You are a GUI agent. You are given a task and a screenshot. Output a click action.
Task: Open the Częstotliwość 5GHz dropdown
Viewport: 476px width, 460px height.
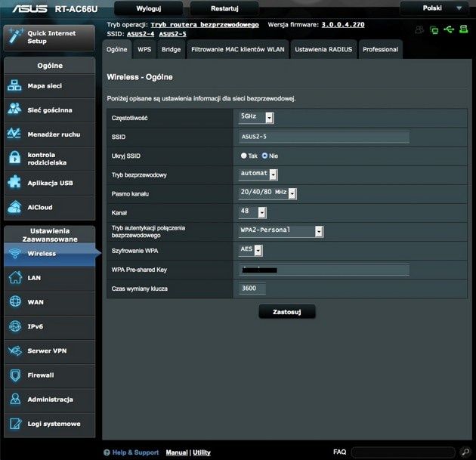click(256, 117)
